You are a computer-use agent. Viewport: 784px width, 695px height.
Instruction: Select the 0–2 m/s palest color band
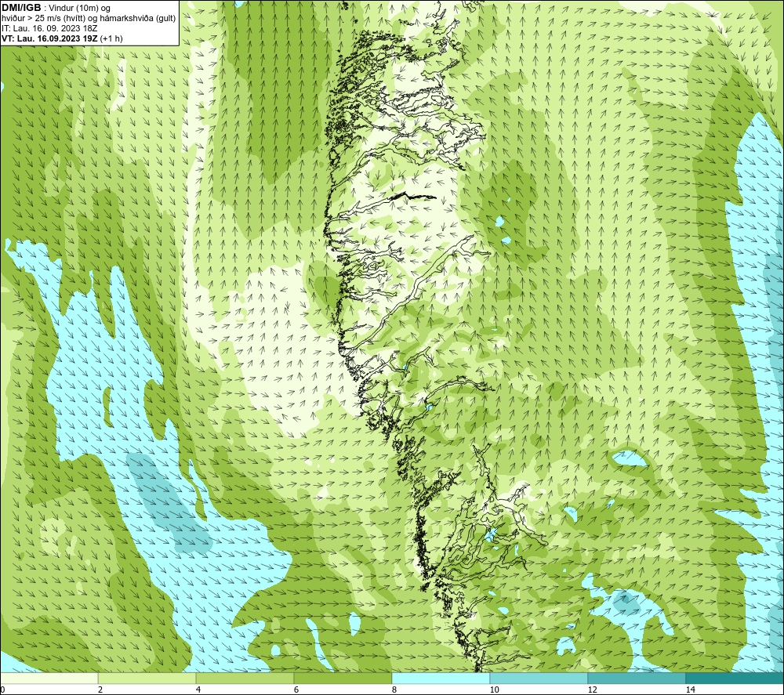coord(49,678)
